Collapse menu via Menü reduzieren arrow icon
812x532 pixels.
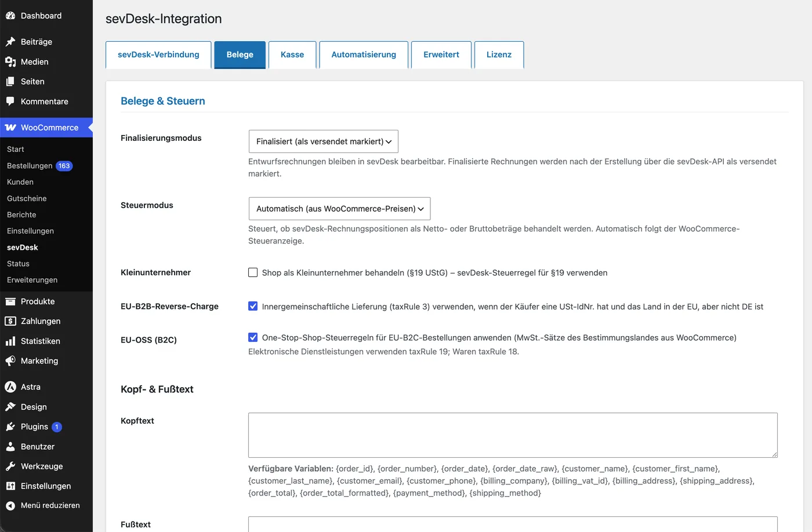10,505
